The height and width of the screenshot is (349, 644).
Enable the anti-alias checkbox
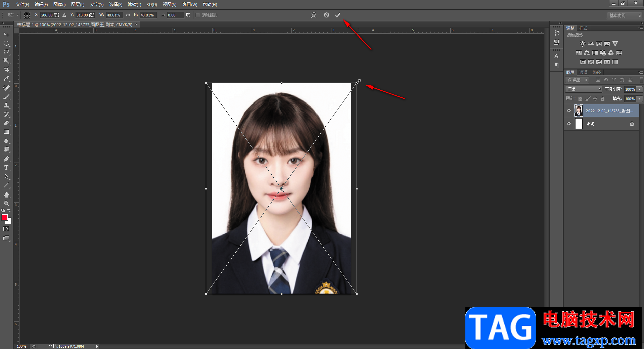[x=198, y=15]
